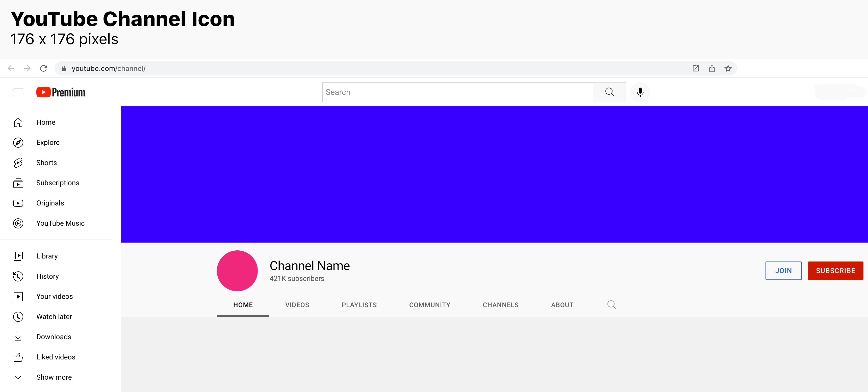
Task: Click the YouTube Premium logo
Action: tap(60, 92)
